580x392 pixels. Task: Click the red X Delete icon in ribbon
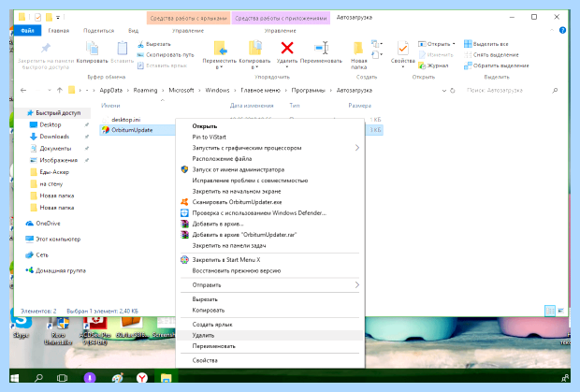[x=287, y=48]
